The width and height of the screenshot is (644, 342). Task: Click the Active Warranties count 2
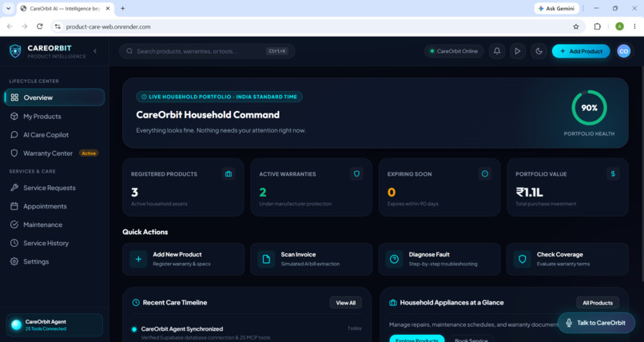tap(263, 192)
